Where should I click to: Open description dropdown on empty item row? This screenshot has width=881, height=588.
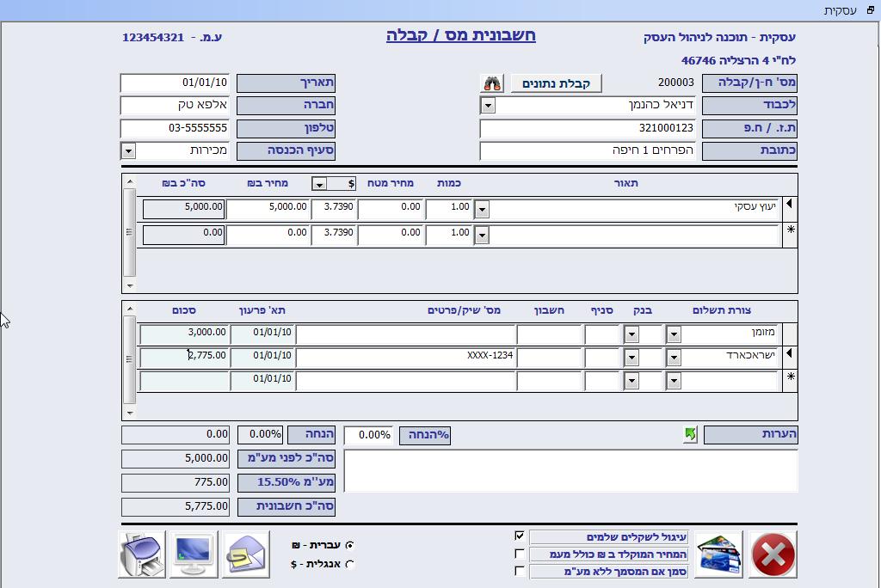click(x=482, y=236)
